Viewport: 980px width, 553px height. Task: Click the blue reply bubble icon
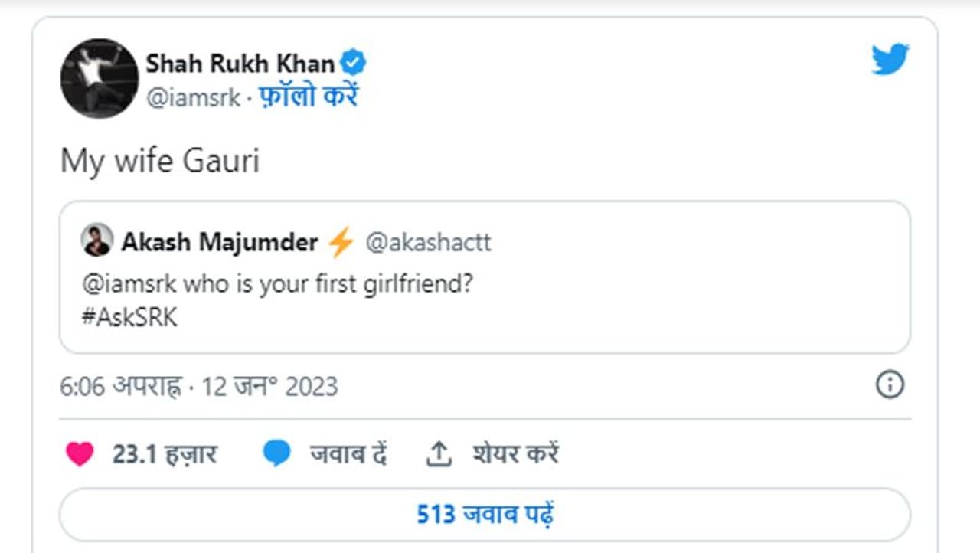(x=276, y=454)
